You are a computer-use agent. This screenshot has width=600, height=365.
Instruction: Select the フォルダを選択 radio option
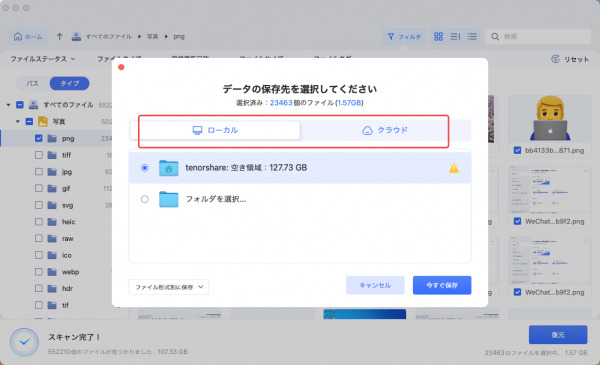145,199
